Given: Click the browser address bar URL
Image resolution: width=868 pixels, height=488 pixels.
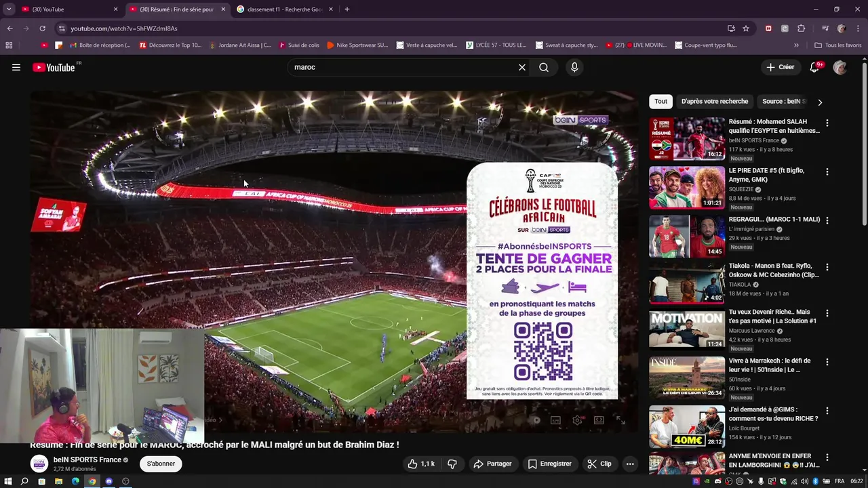Looking at the screenshot, I should pos(124,28).
